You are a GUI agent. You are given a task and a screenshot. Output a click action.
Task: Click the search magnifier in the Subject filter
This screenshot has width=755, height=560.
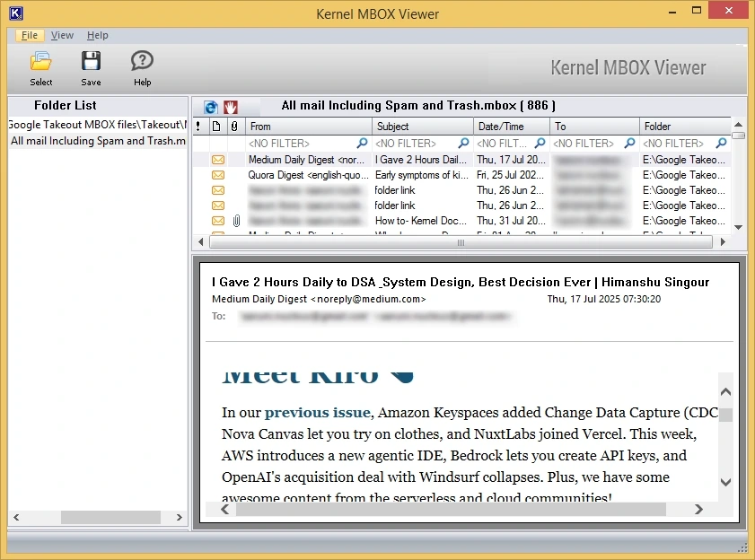pos(463,143)
